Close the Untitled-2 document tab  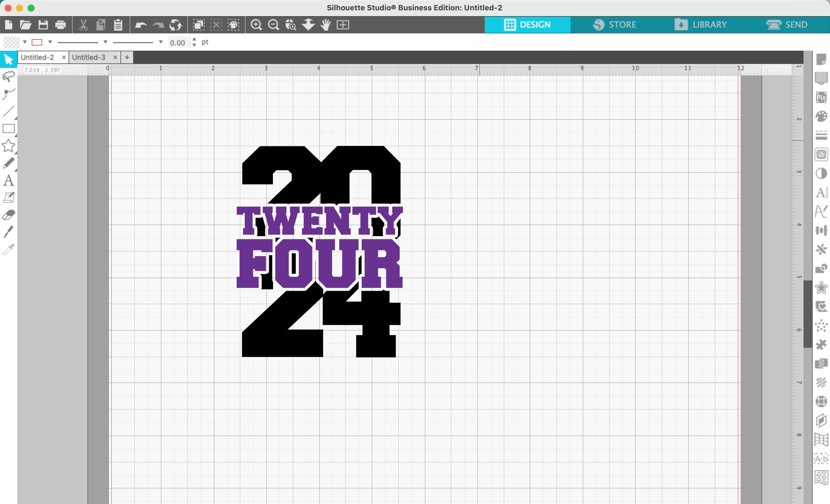click(64, 57)
